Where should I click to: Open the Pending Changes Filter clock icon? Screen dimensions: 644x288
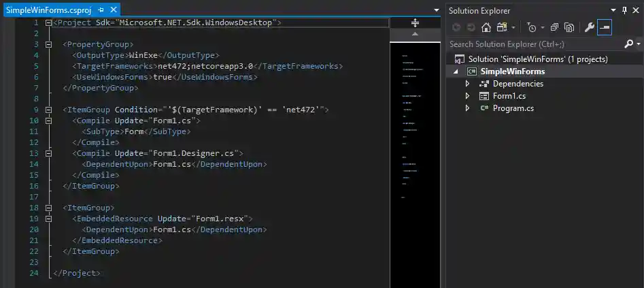532,28
